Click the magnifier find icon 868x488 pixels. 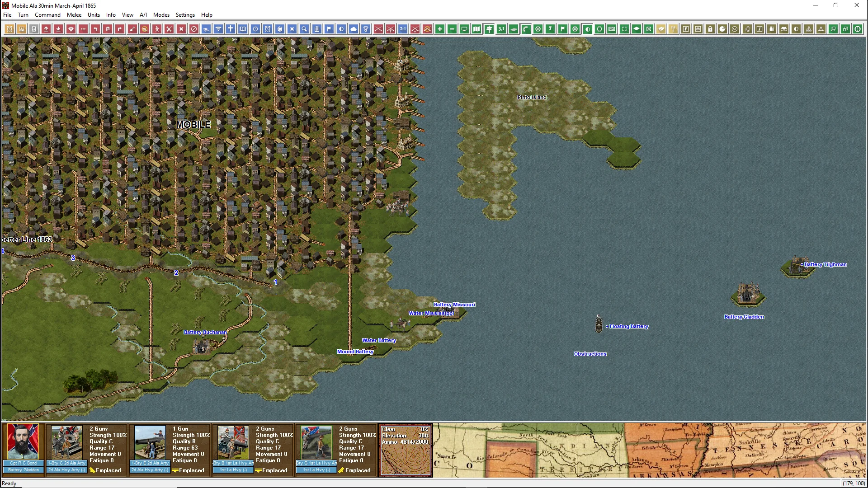tap(304, 29)
